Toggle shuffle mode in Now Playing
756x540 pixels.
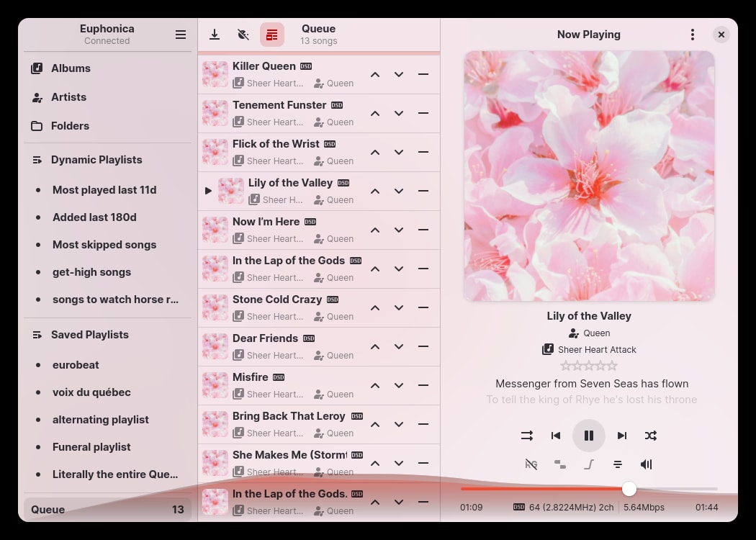(651, 436)
